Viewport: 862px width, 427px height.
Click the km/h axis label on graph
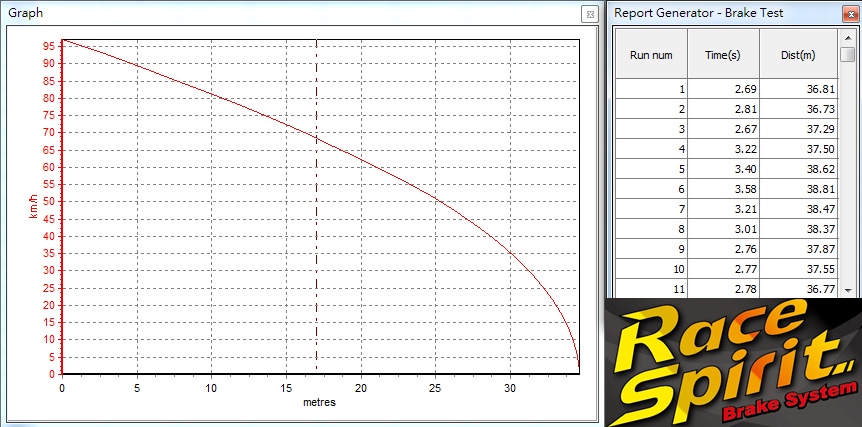click(34, 206)
